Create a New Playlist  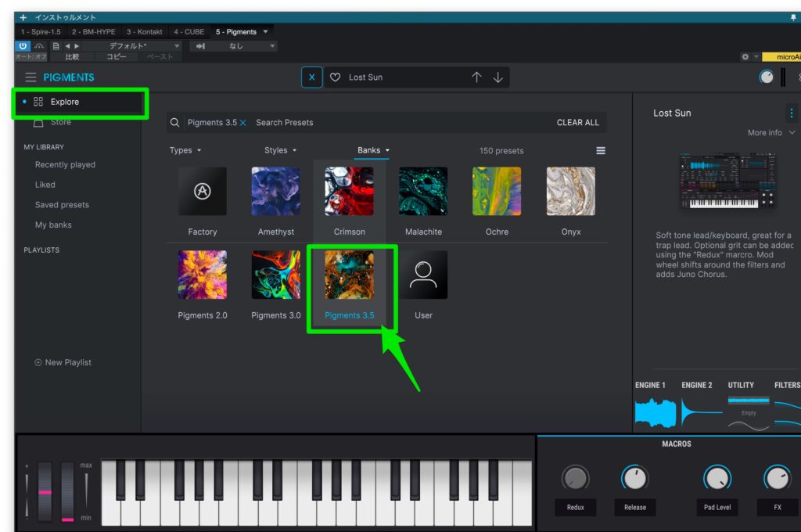coord(65,362)
